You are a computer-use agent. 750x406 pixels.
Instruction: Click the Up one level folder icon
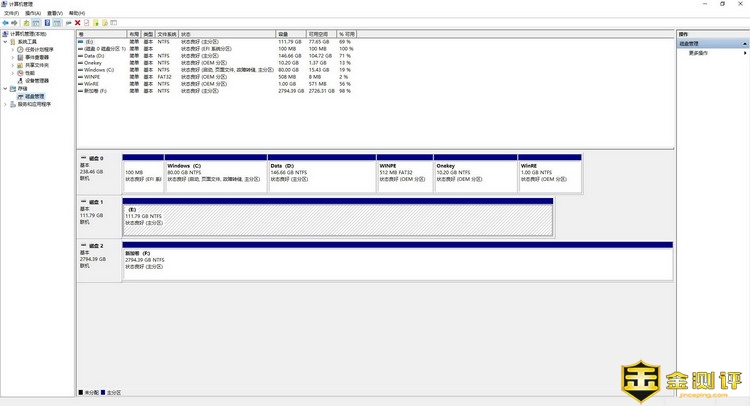tap(27, 22)
